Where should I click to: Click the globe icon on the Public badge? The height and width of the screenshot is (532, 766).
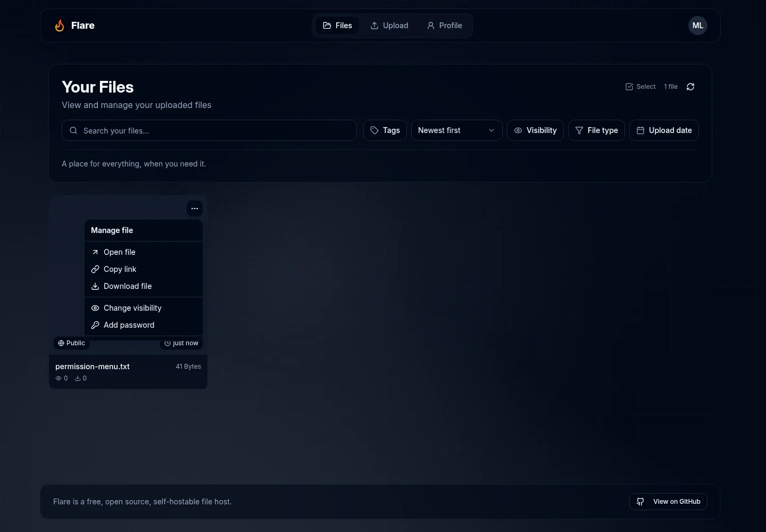pos(61,343)
